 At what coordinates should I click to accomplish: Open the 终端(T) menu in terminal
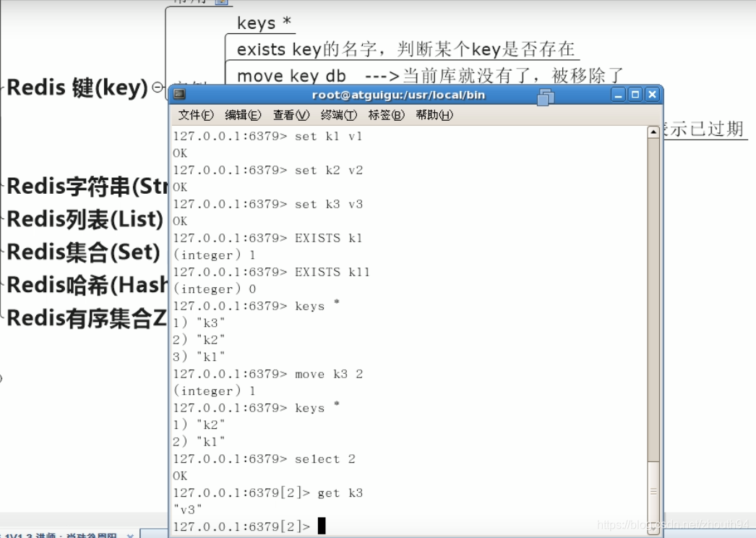click(x=338, y=115)
